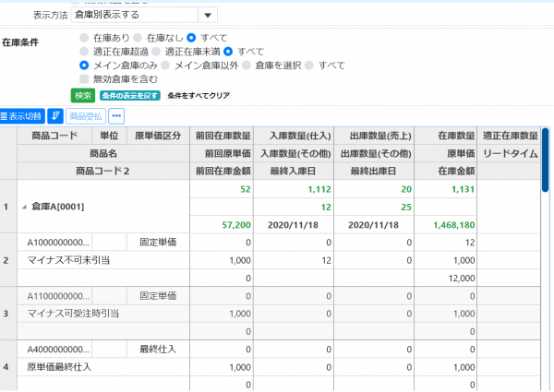Screen dimensions: 554x392
Task: Click the green 57,200 previous amount
Action: pyautogui.click(x=236, y=225)
